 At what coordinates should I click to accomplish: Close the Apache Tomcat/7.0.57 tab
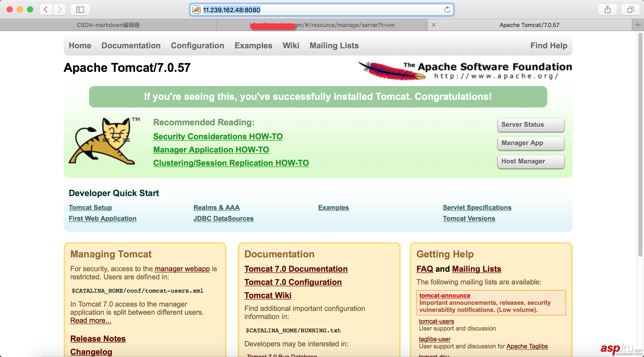point(434,25)
